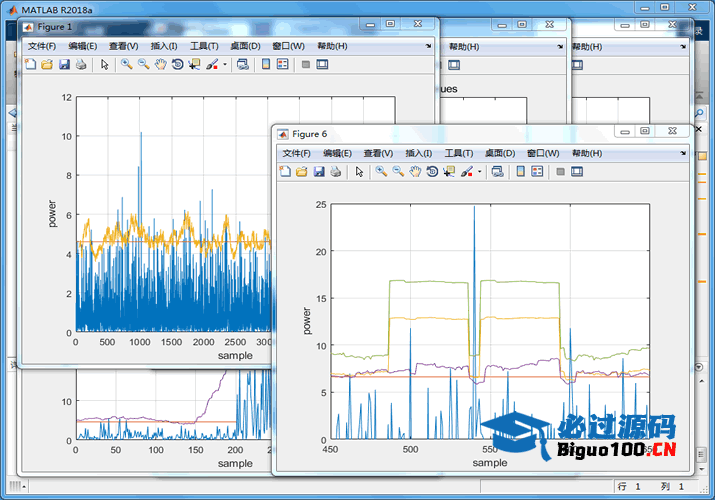Open 帮助(H) menu in Figure 6

587,153
